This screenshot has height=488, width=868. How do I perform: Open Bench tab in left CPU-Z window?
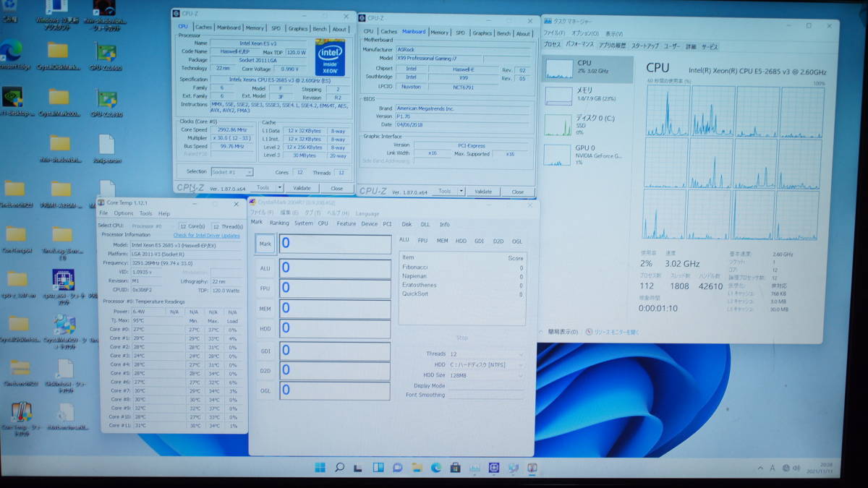click(320, 28)
